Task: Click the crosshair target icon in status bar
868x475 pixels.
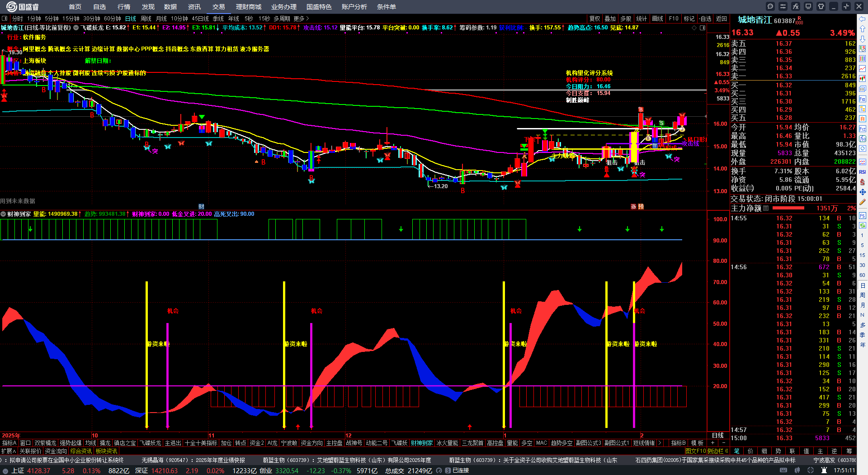Action: (811, 470)
